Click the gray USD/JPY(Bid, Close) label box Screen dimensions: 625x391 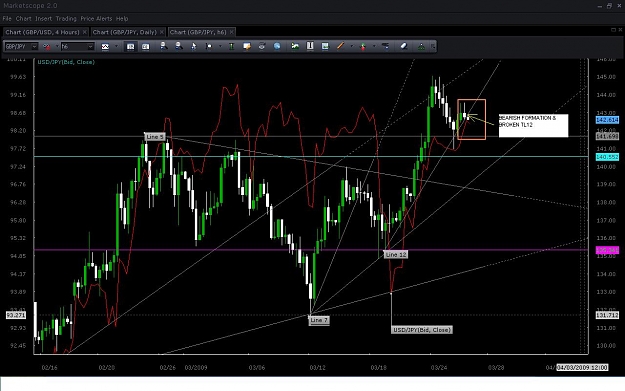coord(422,330)
